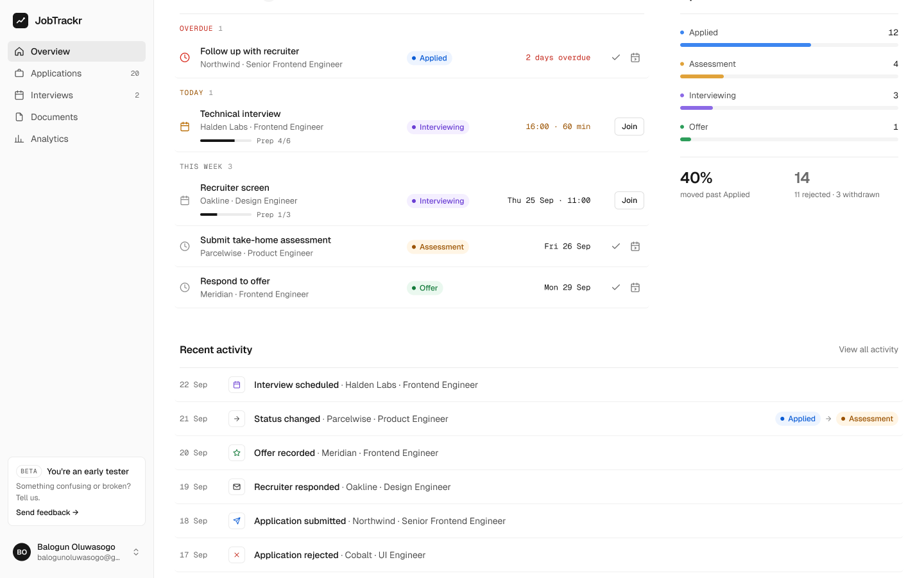Click calendar icon for take-home assessment task
This screenshot has width=924, height=578.
click(635, 247)
